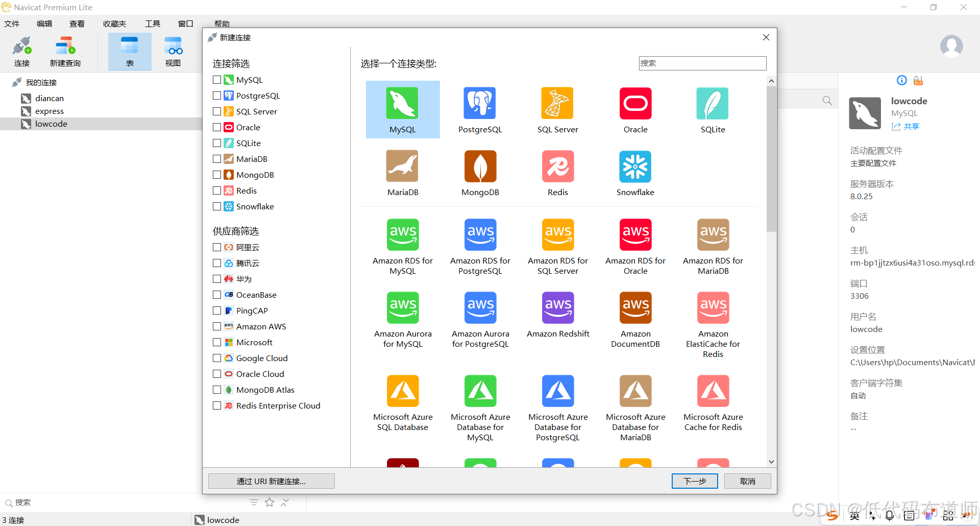Pick Azure Database for PostgreSQL
Image resolution: width=980 pixels, height=526 pixels.
click(557, 408)
